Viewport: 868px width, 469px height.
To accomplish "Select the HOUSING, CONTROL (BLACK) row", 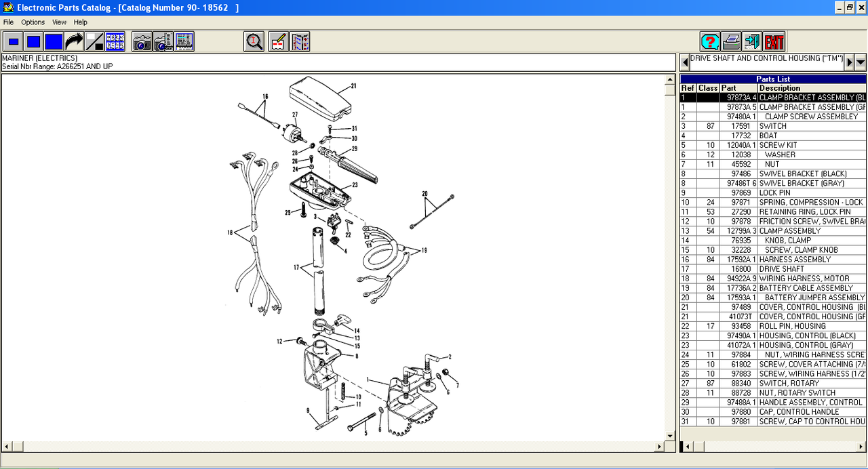I will [x=773, y=335].
